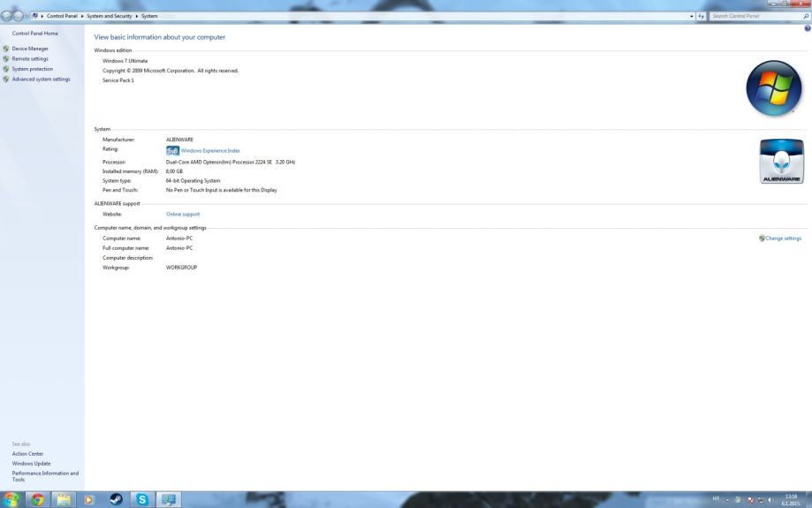The width and height of the screenshot is (812, 508).
Task: Open the Windows Experience Index link
Action: tap(210, 151)
